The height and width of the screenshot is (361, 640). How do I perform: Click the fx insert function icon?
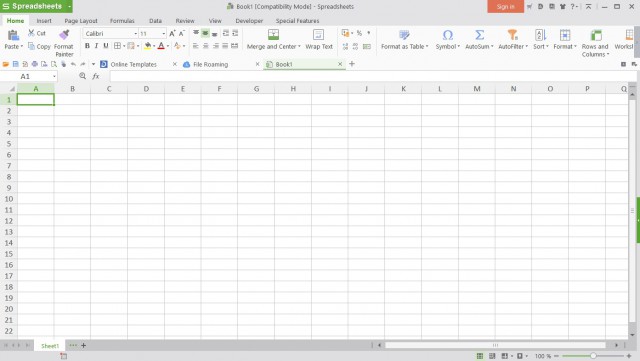[96, 76]
